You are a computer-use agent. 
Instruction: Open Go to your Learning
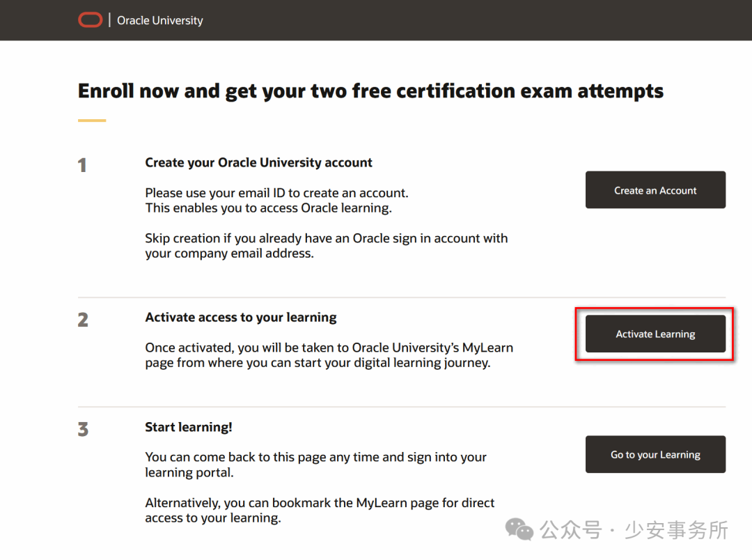[x=655, y=455]
